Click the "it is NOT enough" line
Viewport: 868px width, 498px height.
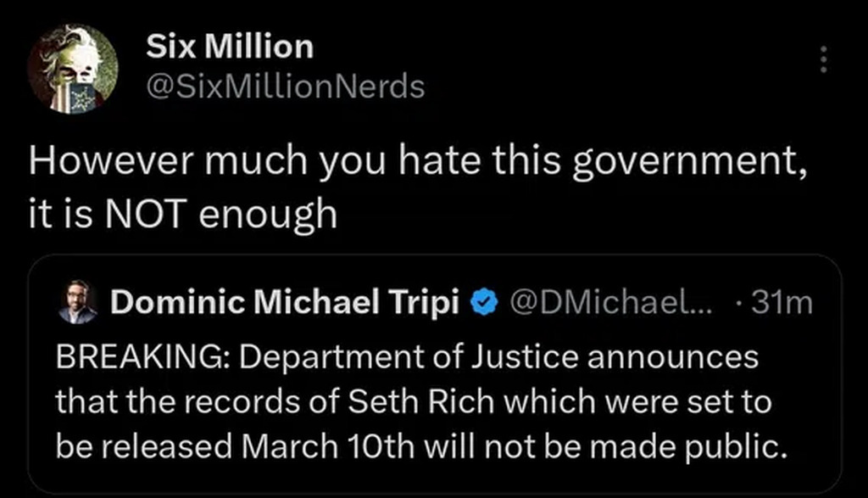182,215
